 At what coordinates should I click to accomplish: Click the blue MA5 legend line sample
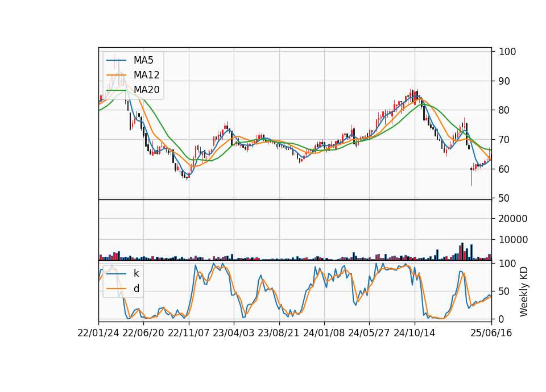(x=116, y=61)
